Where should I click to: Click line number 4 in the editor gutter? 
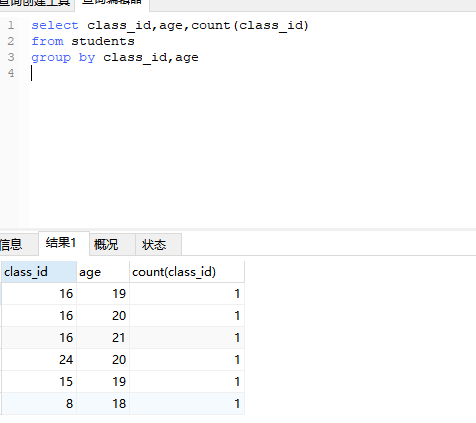(11, 73)
